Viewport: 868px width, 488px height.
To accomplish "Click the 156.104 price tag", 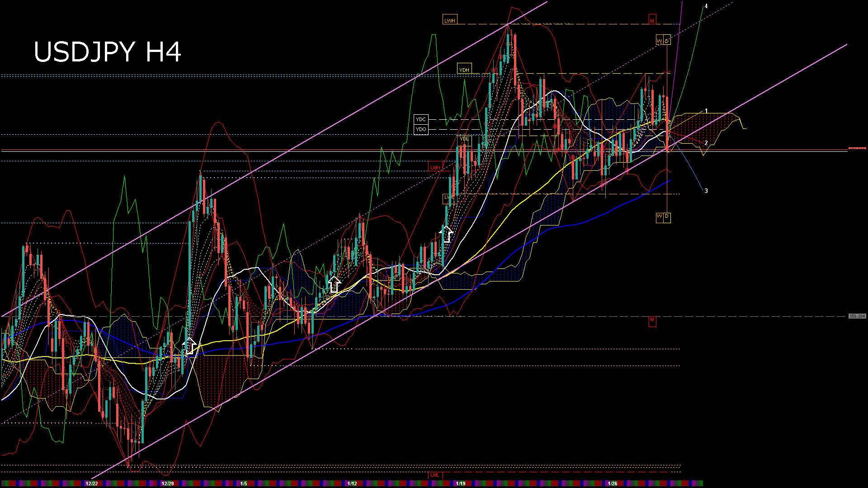I will 857,316.
